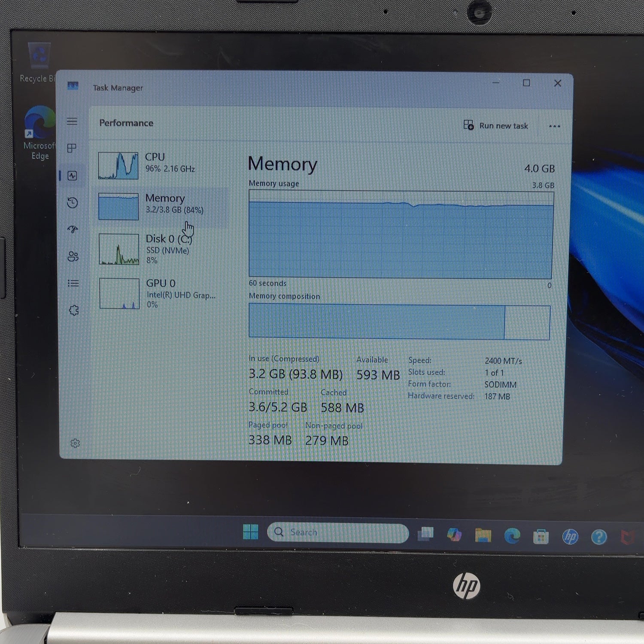The height and width of the screenshot is (644, 644).
Task: Click Run new task button
Action: pyautogui.click(x=496, y=125)
